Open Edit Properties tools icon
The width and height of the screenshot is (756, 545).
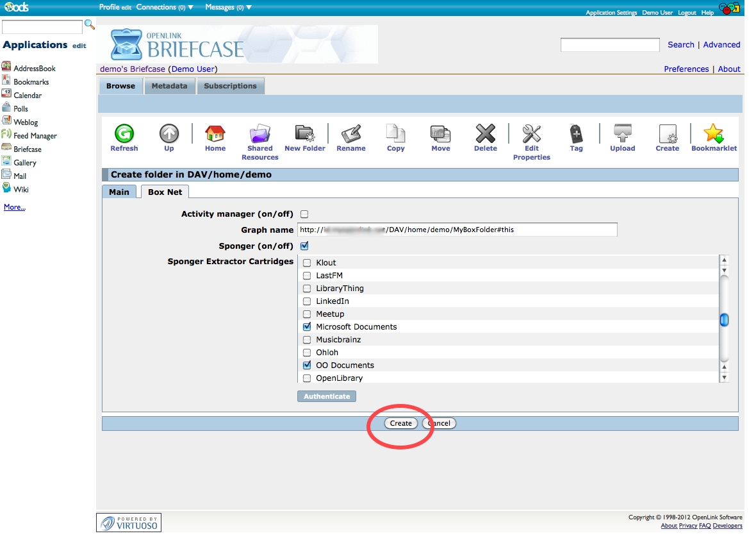point(531,134)
